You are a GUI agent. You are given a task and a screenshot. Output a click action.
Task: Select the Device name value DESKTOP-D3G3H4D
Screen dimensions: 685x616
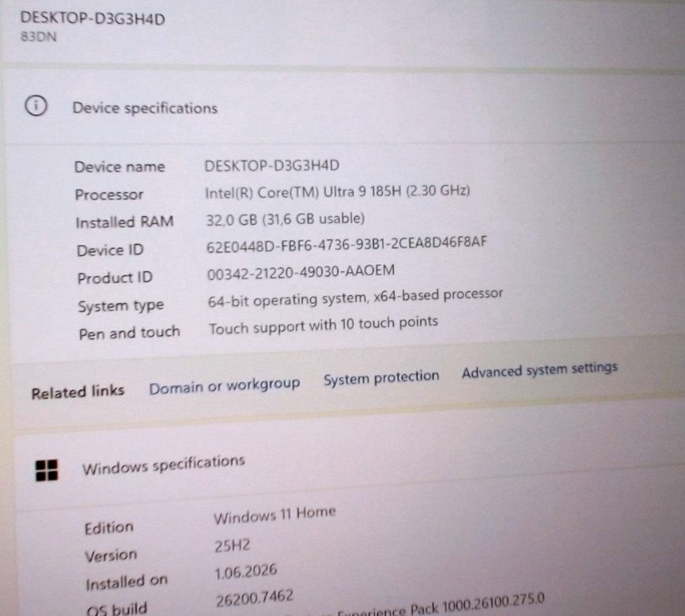point(272,165)
